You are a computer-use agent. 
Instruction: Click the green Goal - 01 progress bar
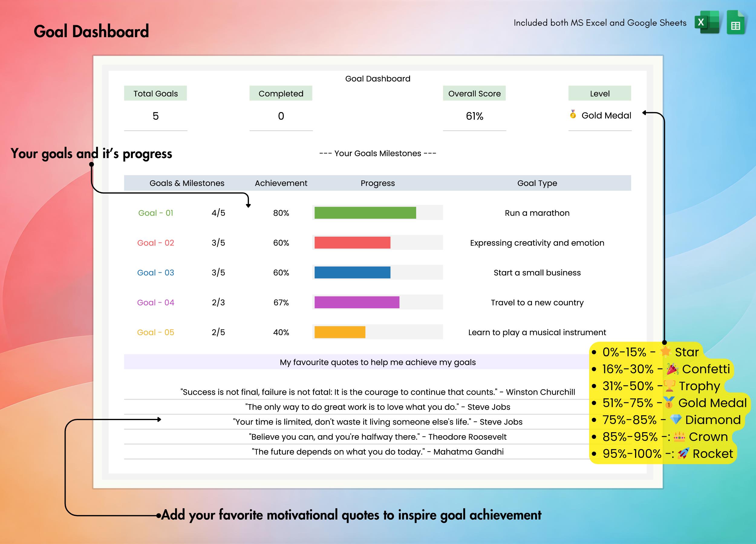365,213
